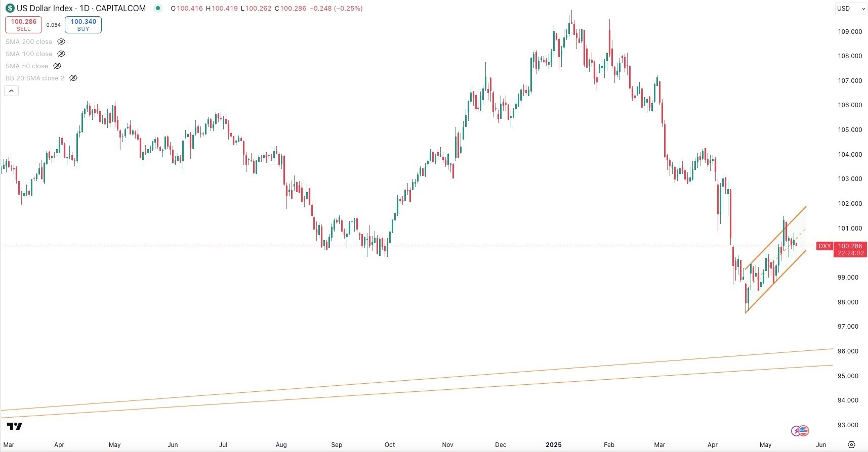
Task: Click the Oct label on time axis
Action: tap(390, 445)
